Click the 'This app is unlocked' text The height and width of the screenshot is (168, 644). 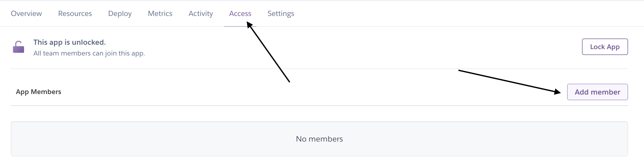click(69, 42)
